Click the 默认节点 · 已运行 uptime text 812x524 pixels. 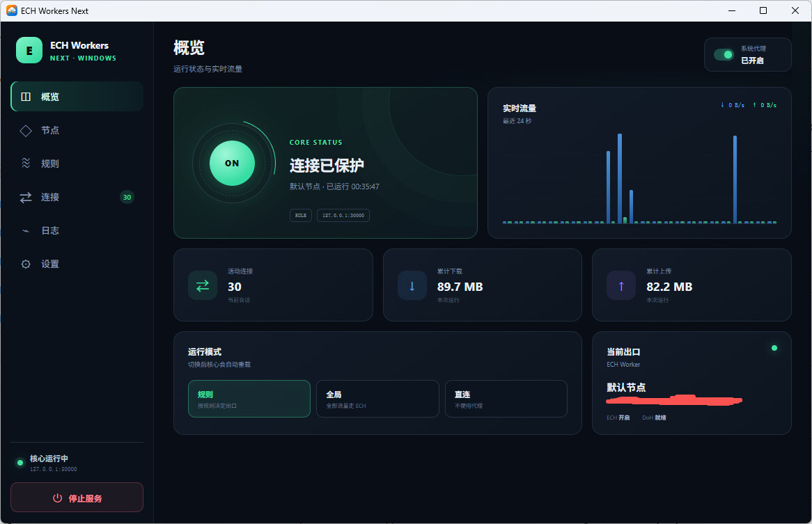point(334,186)
